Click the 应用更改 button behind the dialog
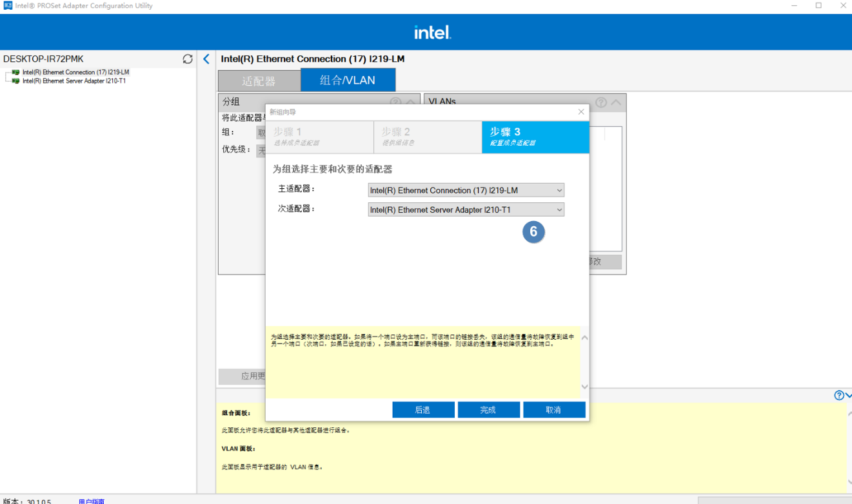Screen dimensions: 852x504 (243, 376)
